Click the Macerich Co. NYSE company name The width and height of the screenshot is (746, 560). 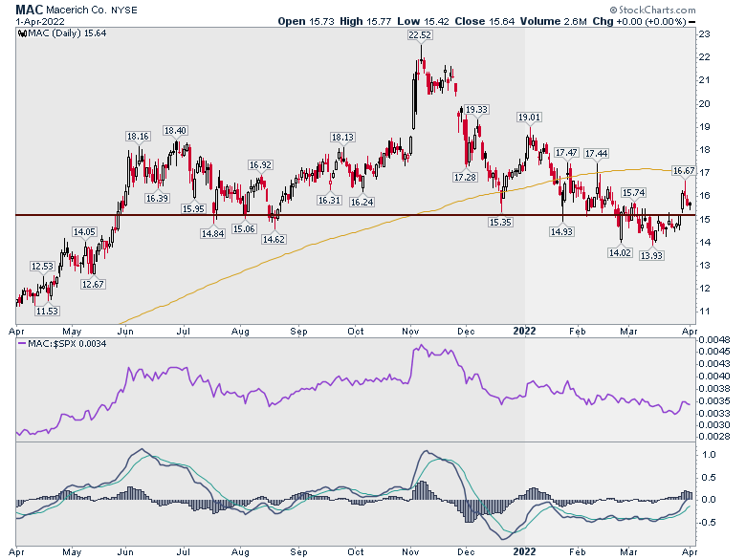tap(92, 10)
